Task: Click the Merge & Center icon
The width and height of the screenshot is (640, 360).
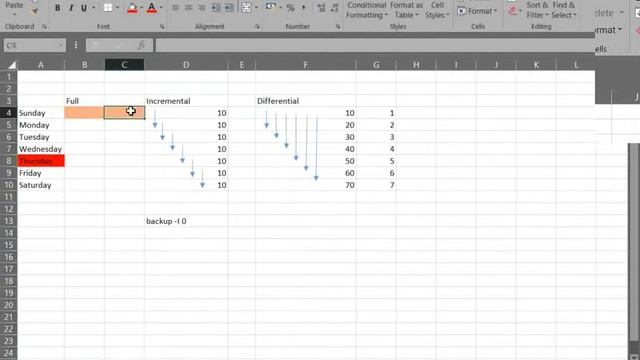Action: (246, 7)
